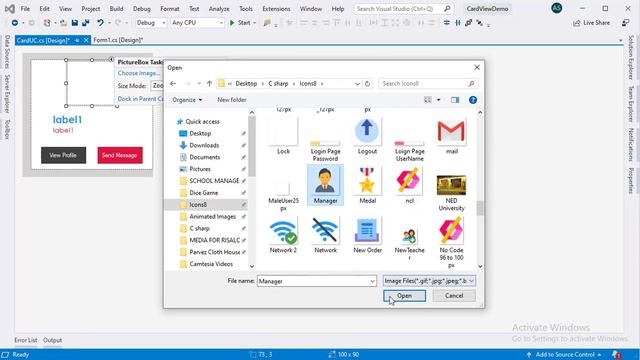Select the Network 2 icon file

click(283, 235)
